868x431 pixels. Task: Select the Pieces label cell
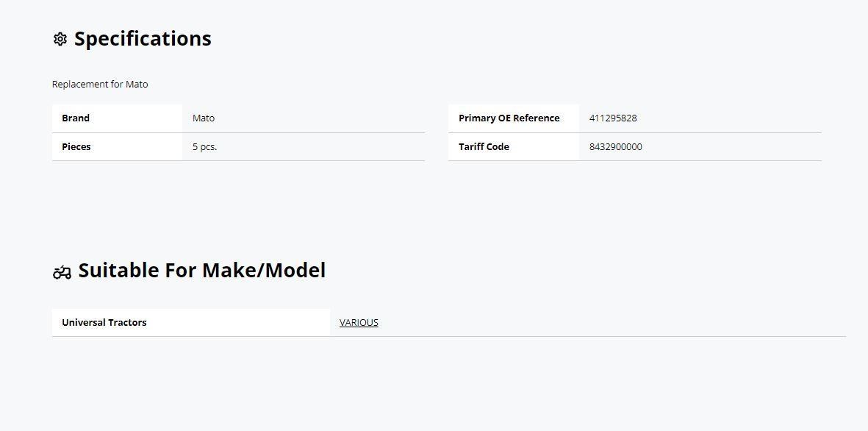tap(118, 147)
